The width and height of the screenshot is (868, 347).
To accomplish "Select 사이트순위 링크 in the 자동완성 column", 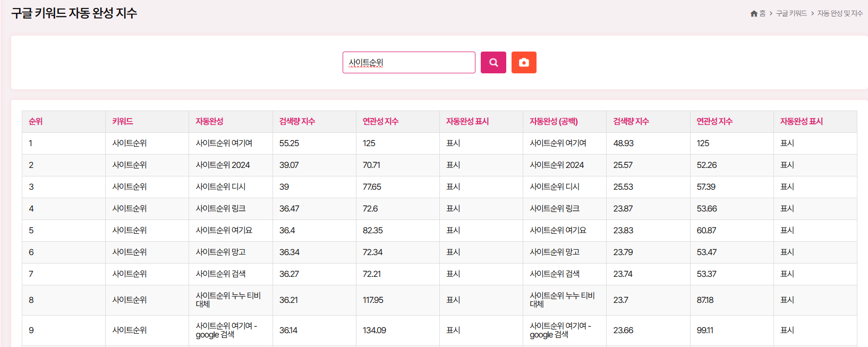I will [220, 209].
